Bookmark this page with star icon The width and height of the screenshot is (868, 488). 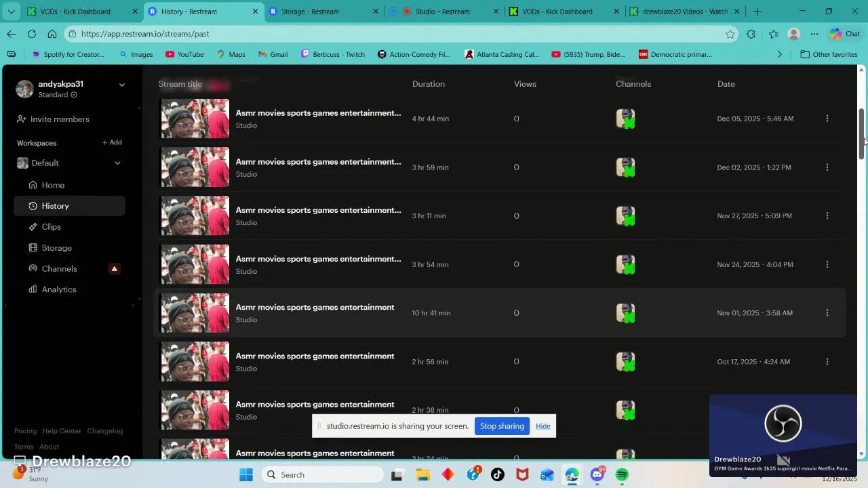pos(730,34)
